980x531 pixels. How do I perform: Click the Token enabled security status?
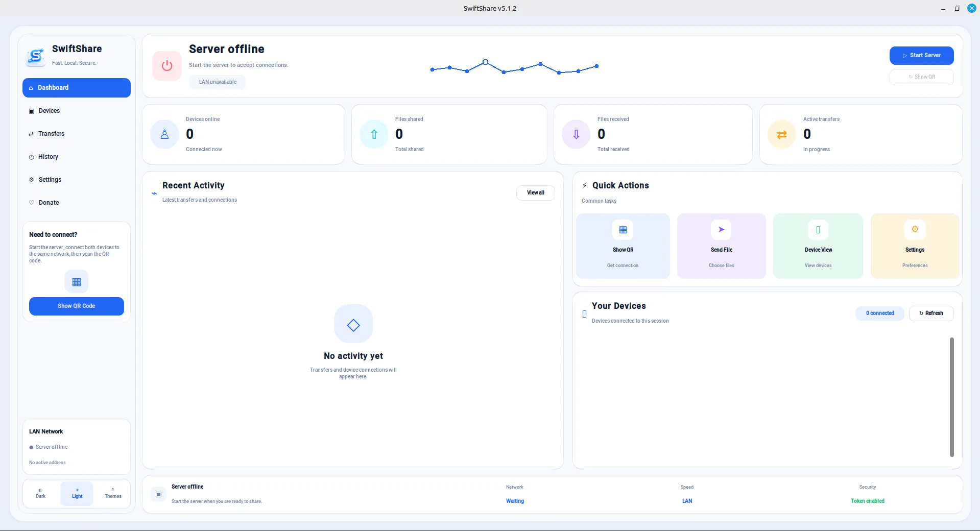867,501
